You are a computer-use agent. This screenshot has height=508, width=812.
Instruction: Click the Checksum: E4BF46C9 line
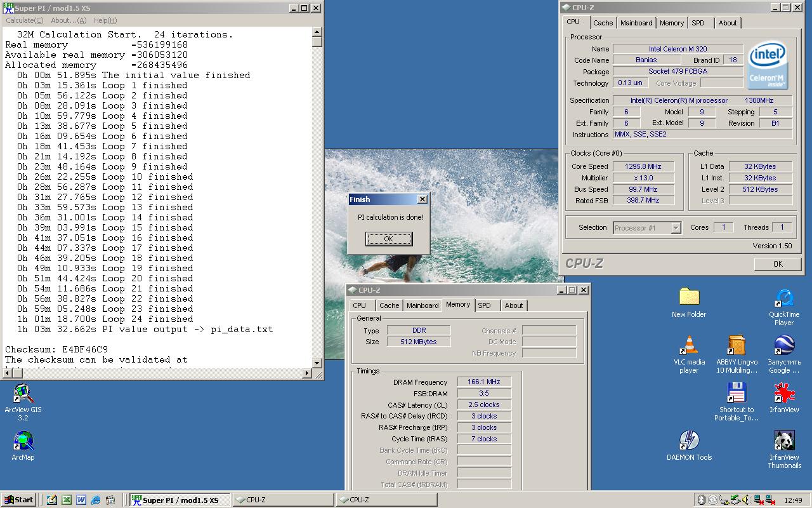click(56, 349)
